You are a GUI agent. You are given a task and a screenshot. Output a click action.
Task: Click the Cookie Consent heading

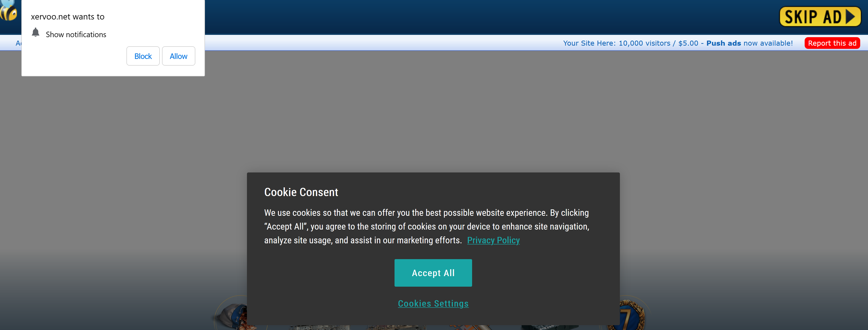click(301, 192)
